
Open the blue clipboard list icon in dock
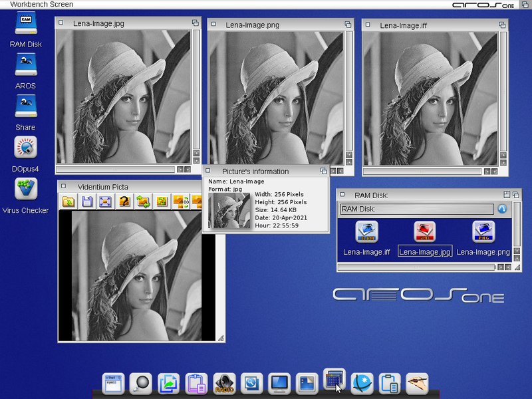[390, 384]
